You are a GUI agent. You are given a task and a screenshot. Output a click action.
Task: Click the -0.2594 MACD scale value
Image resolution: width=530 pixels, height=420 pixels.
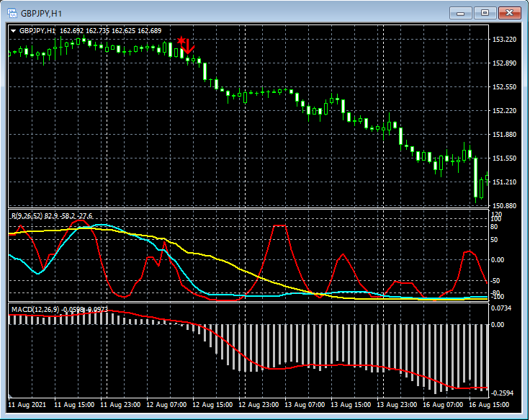(503, 392)
